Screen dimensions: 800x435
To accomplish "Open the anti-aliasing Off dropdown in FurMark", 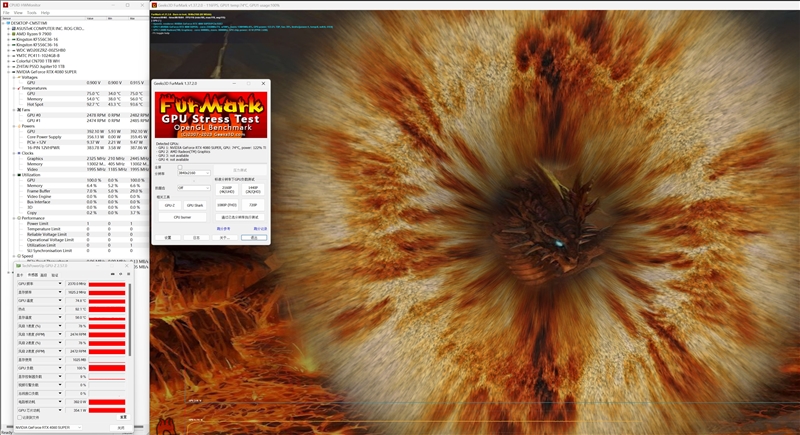I will pos(193,188).
